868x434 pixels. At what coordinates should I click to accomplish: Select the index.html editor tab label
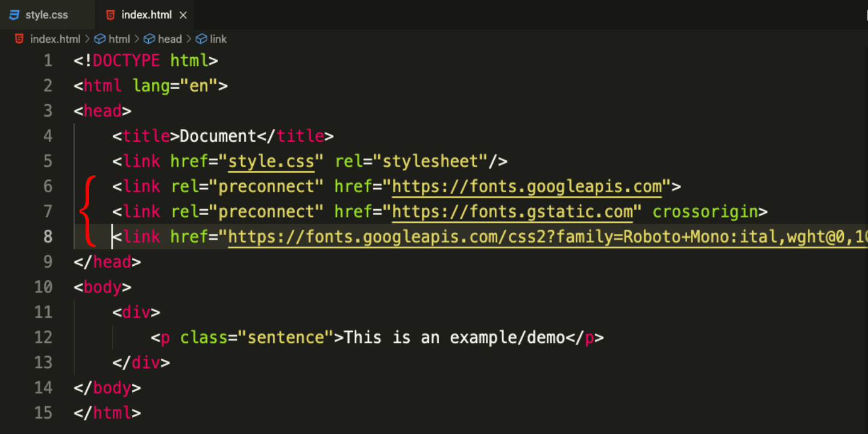(x=146, y=14)
